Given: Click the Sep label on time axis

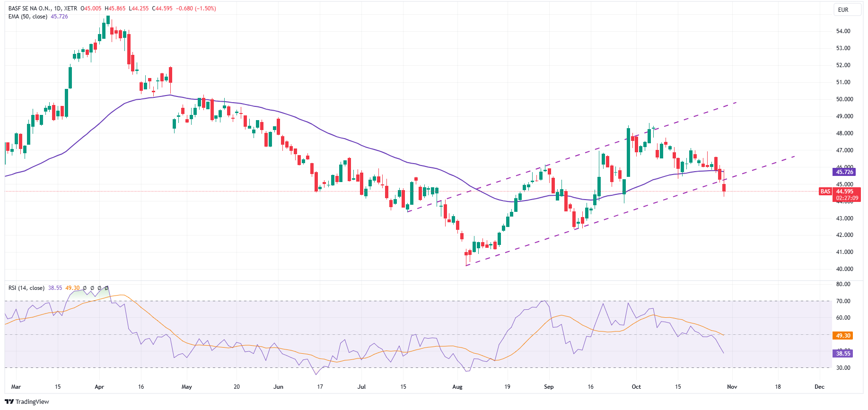Looking at the screenshot, I should (x=549, y=387).
